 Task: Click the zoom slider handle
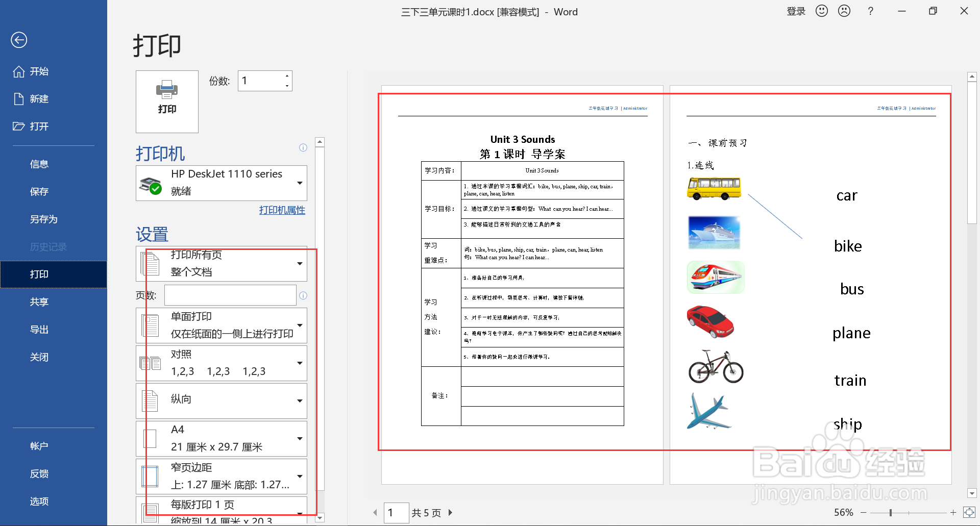pos(891,512)
